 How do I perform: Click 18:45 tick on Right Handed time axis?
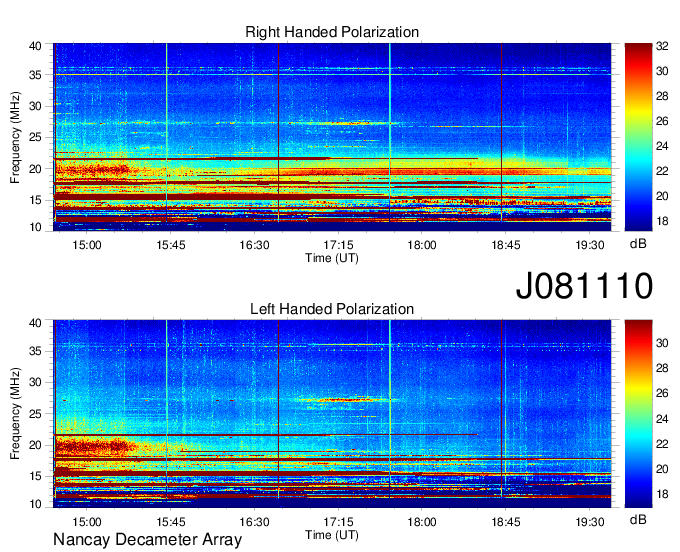[x=506, y=245]
